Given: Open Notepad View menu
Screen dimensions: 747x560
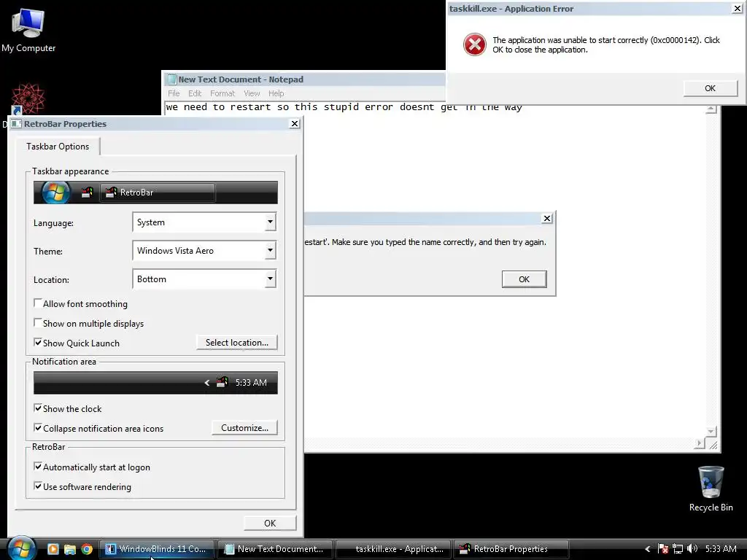Looking at the screenshot, I should click(x=252, y=93).
